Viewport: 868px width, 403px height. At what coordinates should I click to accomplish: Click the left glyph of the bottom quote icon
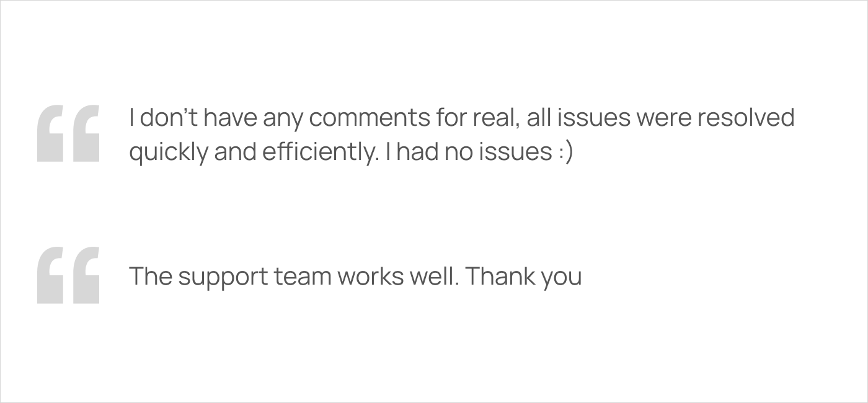(x=51, y=275)
